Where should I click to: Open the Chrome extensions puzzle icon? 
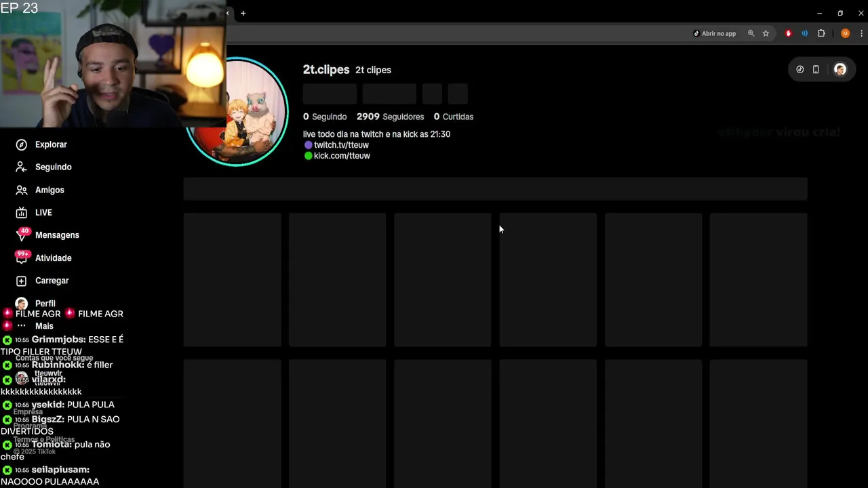[821, 33]
